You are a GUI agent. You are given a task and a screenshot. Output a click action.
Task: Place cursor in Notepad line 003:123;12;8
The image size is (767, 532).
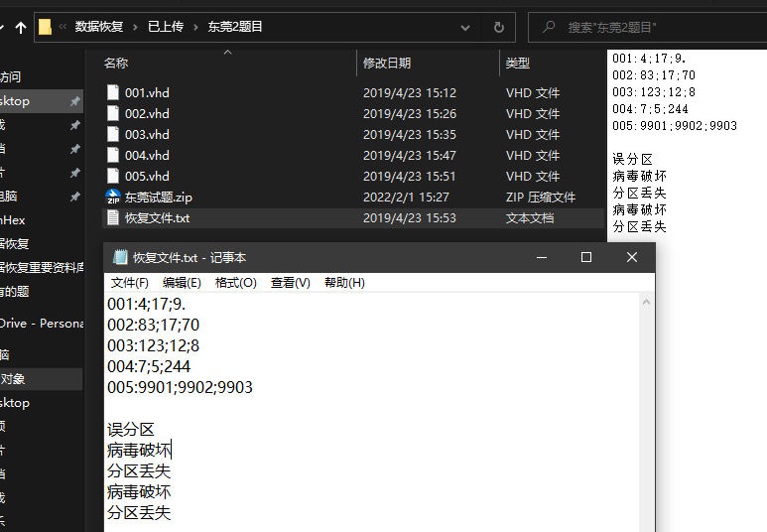tap(153, 346)
